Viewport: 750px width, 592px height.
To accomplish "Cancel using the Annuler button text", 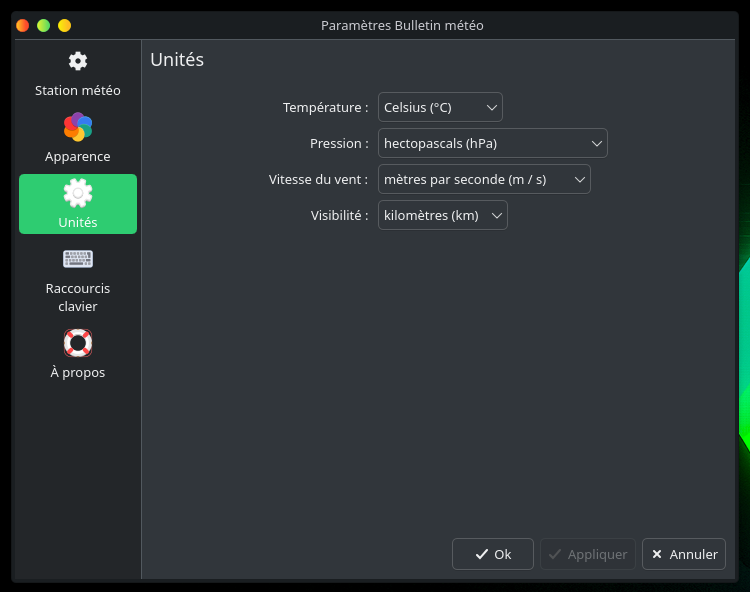I will (x=693, y=554).
